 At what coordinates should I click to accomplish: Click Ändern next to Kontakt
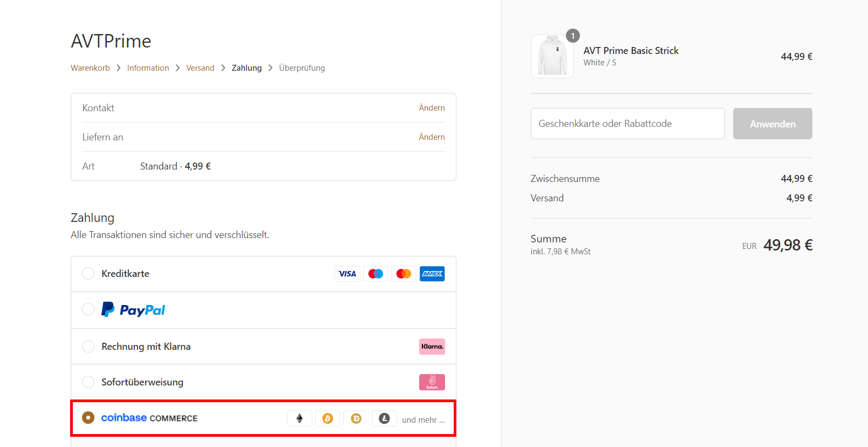[x=432, y=108]
